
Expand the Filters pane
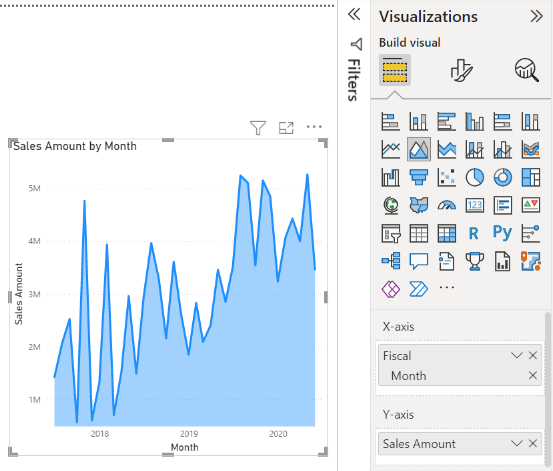(354, 14)
